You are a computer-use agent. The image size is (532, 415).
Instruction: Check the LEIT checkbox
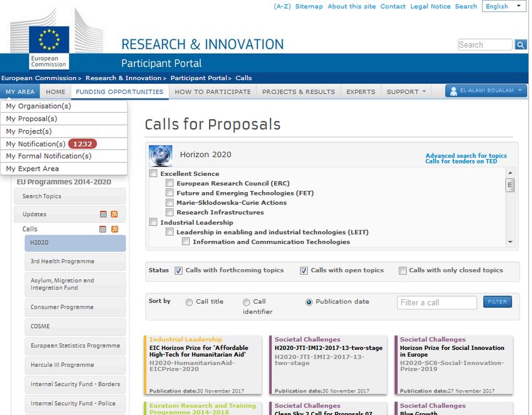click(170, 232)
